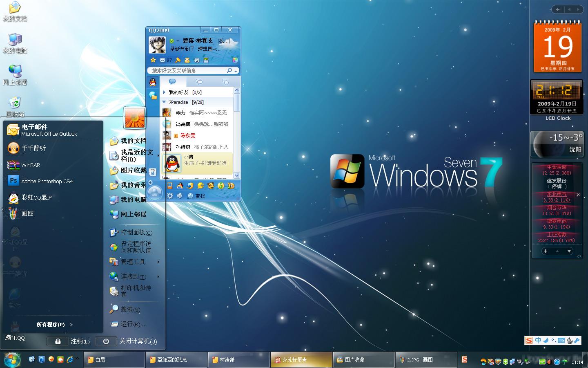
Task: Click the add gadget plus button on the sidebar
Action: (x=558, y=9)
